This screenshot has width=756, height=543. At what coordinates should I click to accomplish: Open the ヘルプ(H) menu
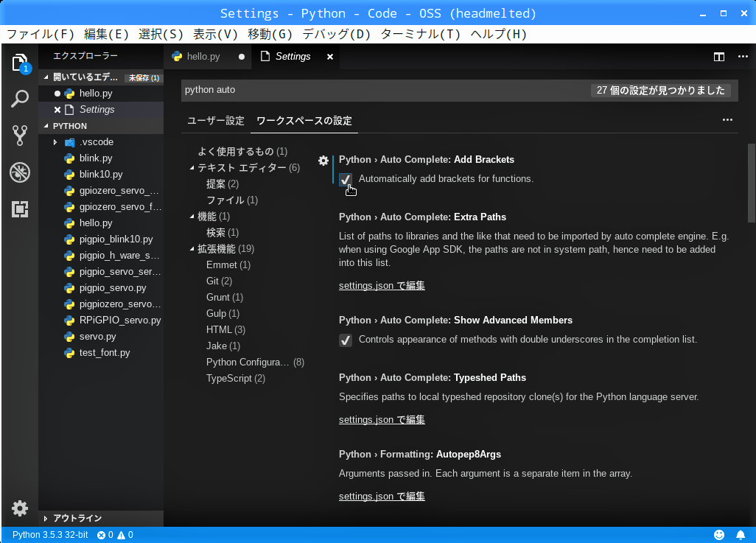(x=499, y=34)
